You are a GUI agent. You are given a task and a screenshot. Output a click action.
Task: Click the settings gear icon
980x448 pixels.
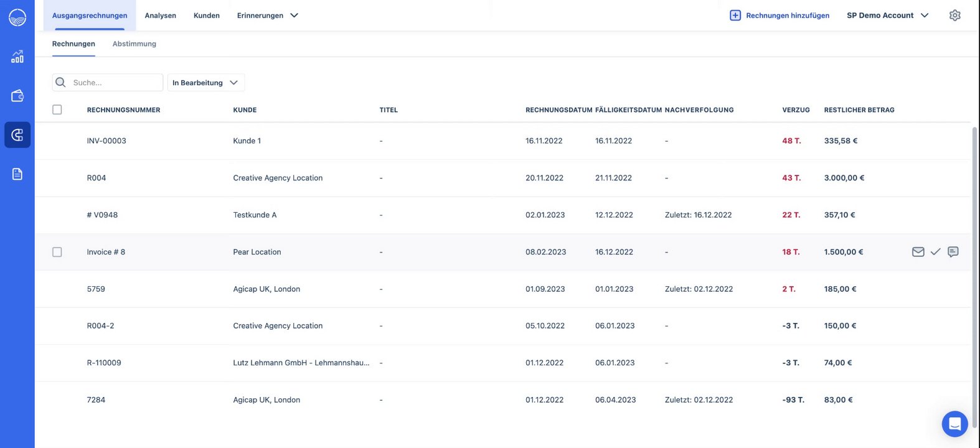(954, 16)
